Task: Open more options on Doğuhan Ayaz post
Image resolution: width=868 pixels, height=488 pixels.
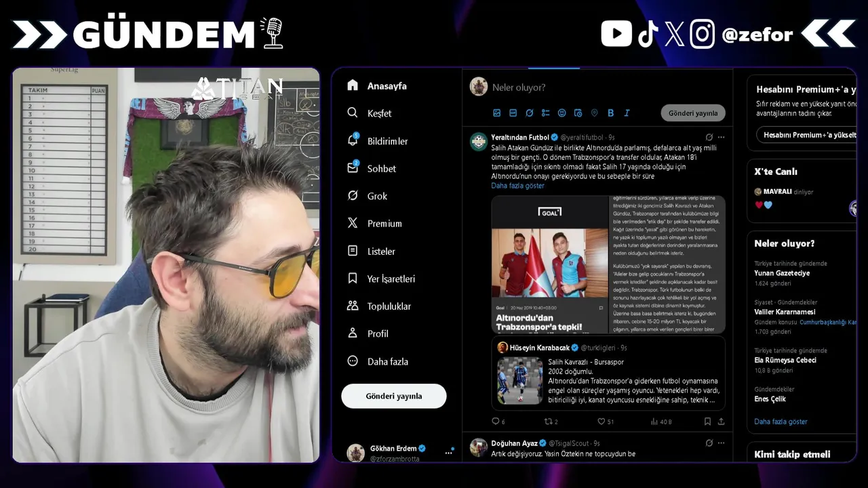Action: (x=721, y=443)
